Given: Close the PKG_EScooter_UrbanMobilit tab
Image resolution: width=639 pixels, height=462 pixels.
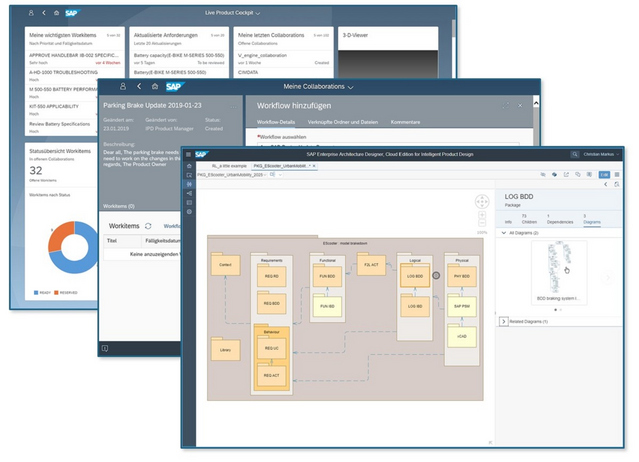Looking at the screenshot, I should point(314,166).
